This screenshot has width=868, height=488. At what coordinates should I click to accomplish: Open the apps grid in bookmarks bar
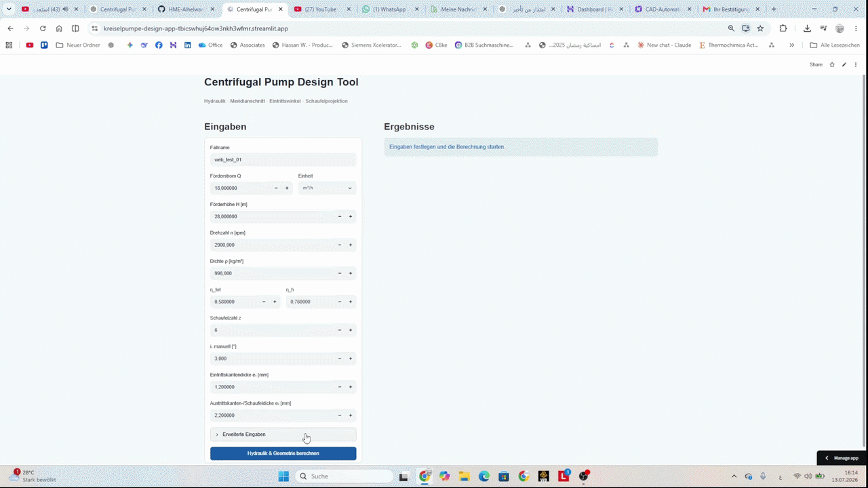tap(9, 45)
